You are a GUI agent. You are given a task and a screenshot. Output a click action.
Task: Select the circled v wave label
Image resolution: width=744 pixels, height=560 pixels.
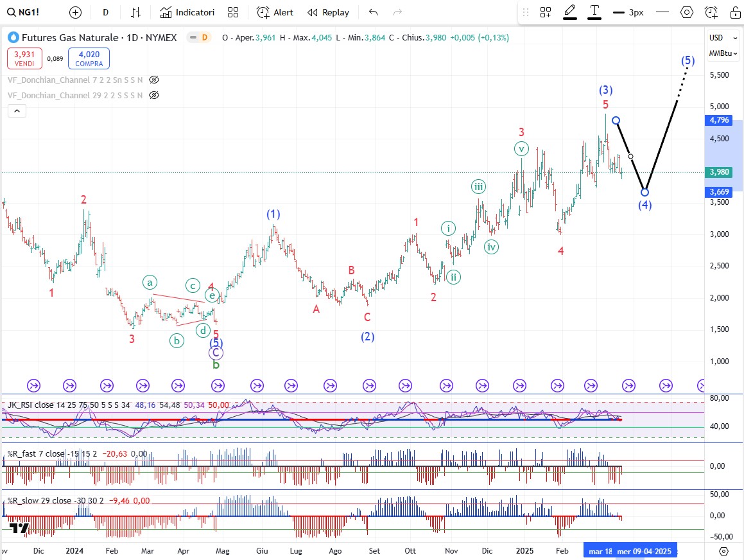[x=521, y=149]
